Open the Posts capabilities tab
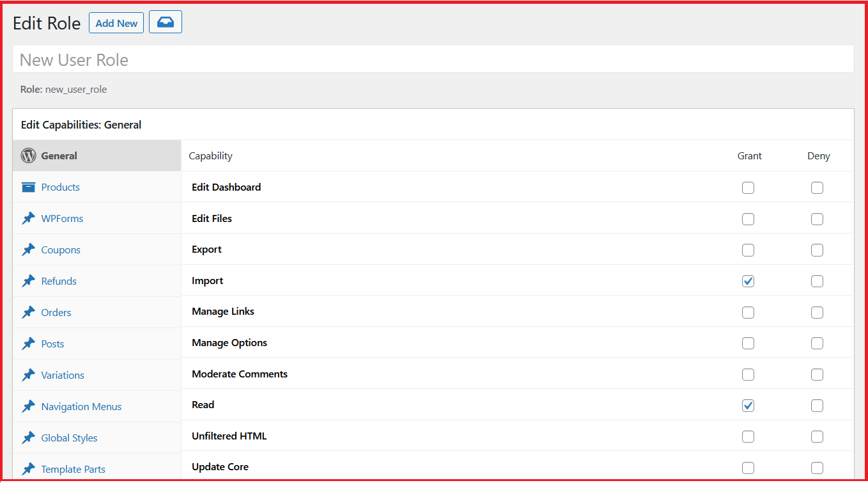Image resolution: width=868 pixels, height=483 pixels. [97, 344]
